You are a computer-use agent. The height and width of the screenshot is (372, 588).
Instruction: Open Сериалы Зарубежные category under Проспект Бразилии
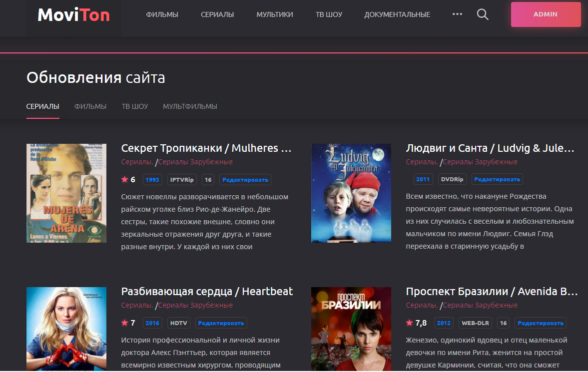pyautogui.click(x=480, y=305)
